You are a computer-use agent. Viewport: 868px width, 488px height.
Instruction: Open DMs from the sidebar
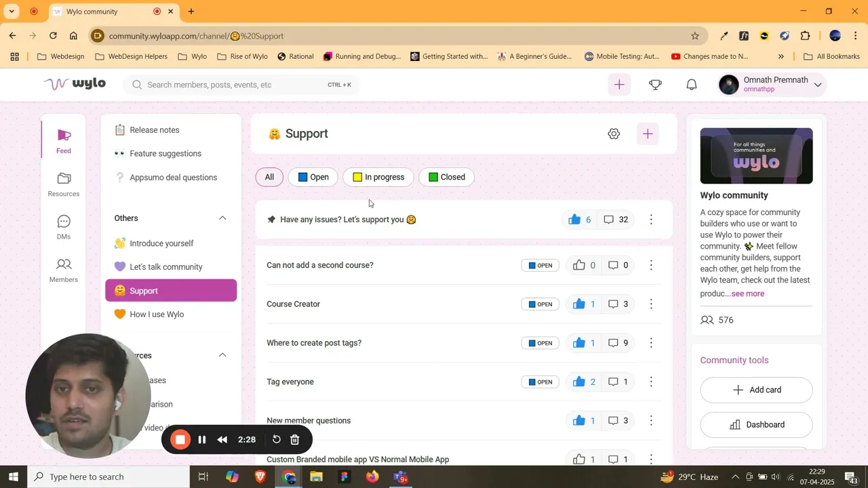64,228
